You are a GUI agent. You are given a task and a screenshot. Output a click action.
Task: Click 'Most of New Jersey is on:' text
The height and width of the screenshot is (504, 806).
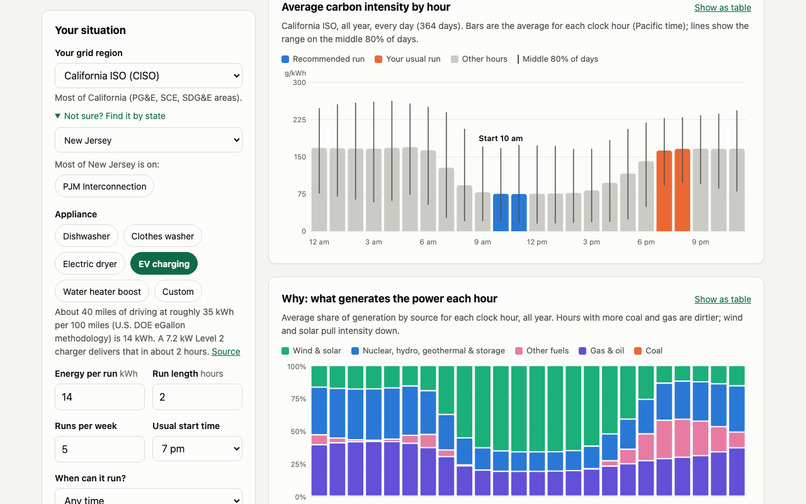click(x=107, y=165)
